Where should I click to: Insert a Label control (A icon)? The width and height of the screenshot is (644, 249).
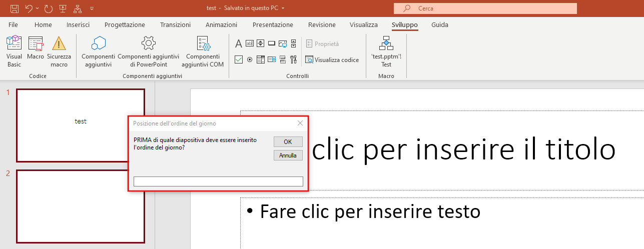click(239, 43)
